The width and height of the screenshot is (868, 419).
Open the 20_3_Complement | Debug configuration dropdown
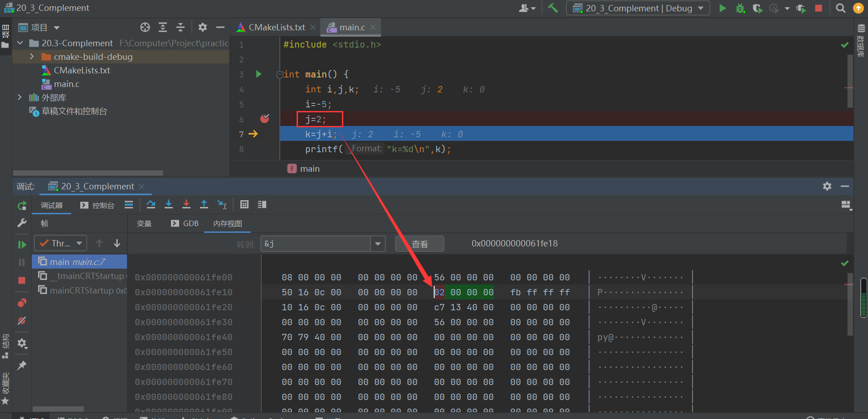tap(638, 8)
